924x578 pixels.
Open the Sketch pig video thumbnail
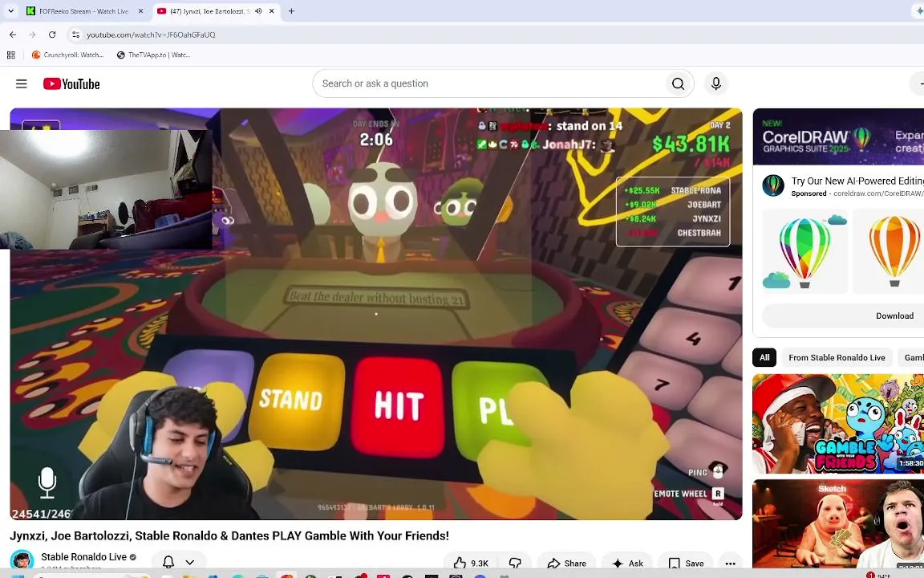pyautogui.click(x=838, y=523)
